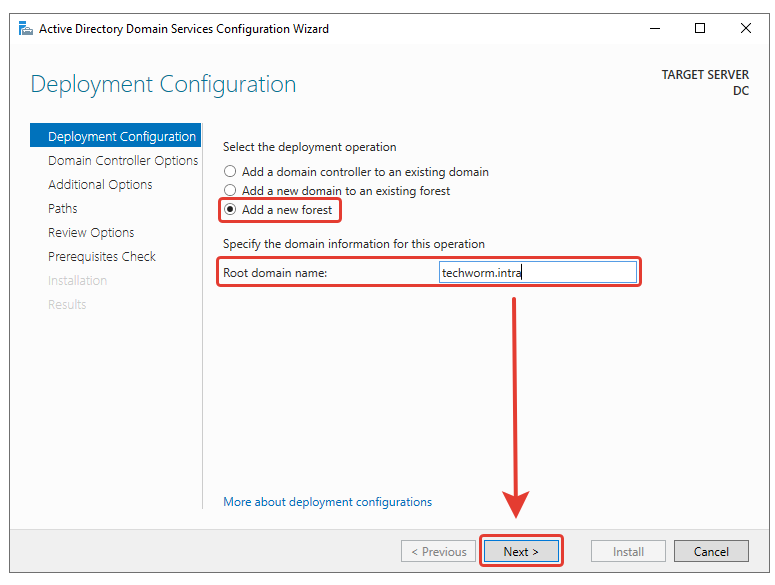Click the Previous button

[x=438, y=551]
